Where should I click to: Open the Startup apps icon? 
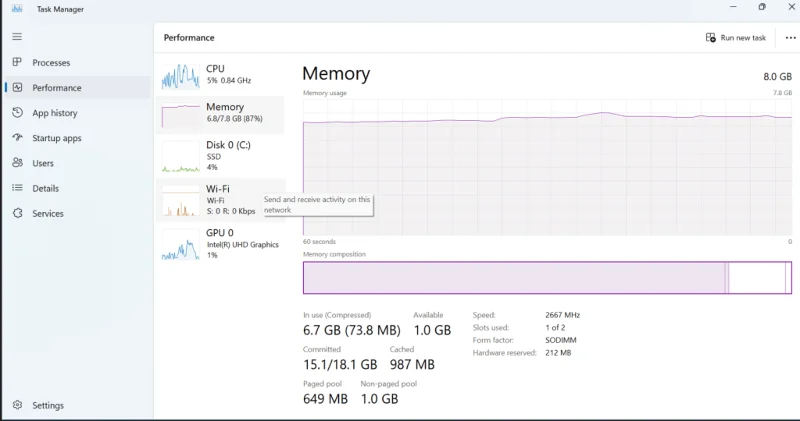(18, 138)
